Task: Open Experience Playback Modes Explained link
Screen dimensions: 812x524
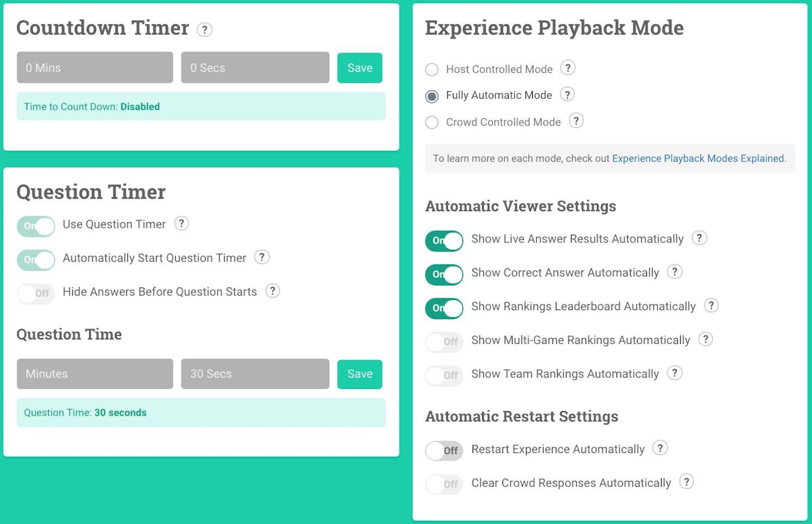Action: [x=698, y=159]
